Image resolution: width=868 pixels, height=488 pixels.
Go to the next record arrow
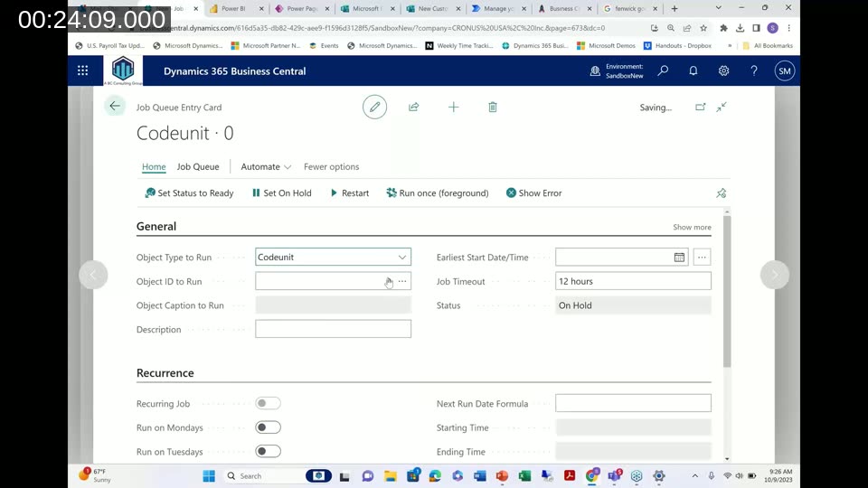775,275
